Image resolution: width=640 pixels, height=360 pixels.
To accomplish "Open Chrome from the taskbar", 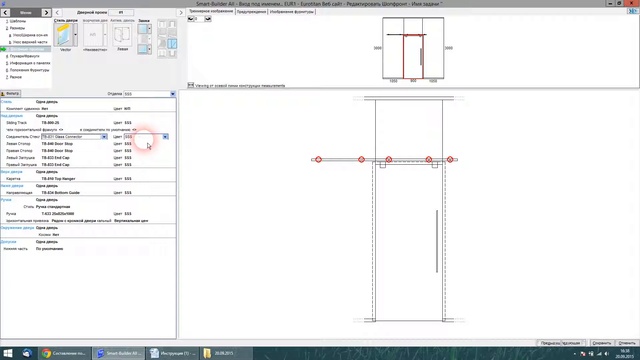I will pyautogui.click(x=64, y=353).
